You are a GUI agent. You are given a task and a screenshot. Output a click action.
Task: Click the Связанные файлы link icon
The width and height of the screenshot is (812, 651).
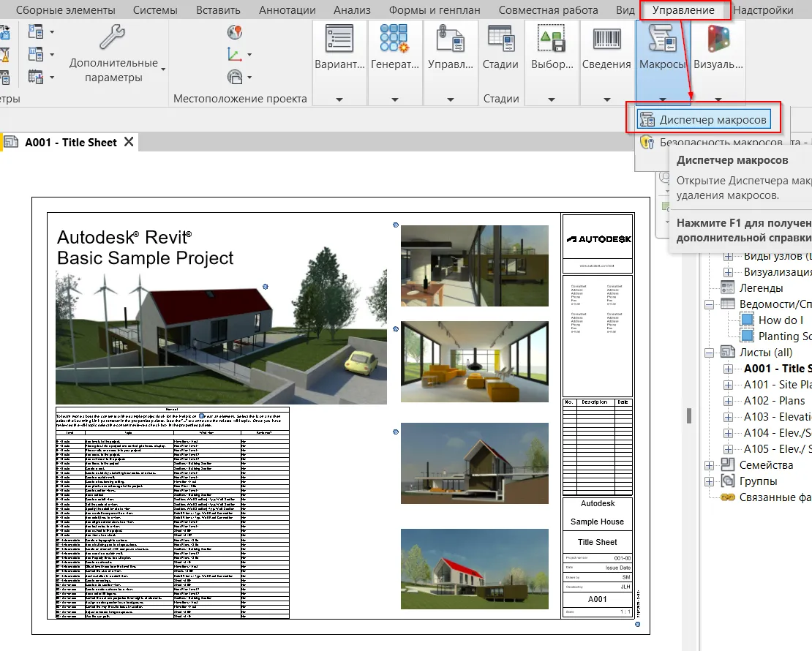[x=728, y=497]
